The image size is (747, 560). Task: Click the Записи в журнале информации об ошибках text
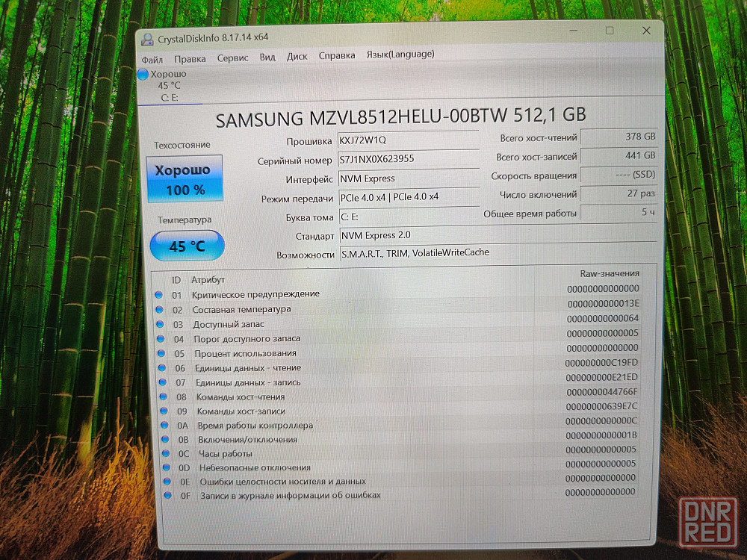pos(290,495)
